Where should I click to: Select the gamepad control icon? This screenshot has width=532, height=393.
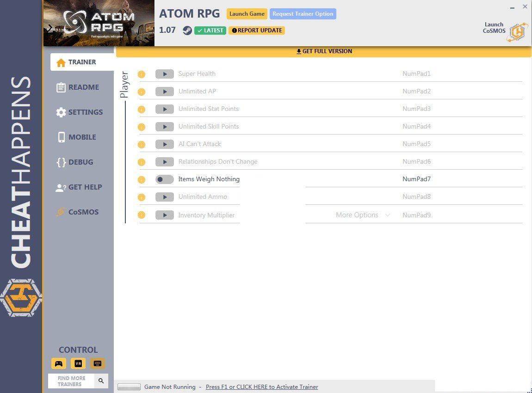point(59,363)
